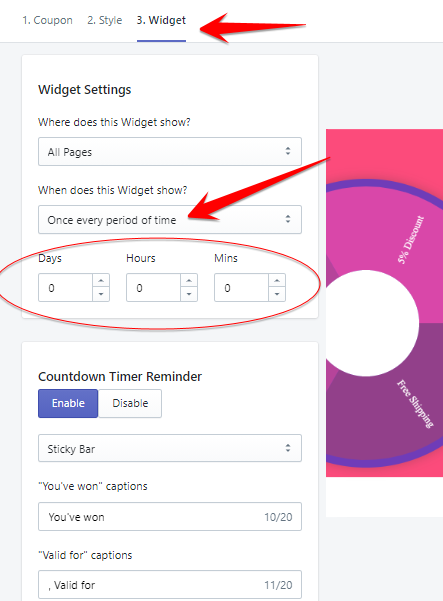The height and width of the screenshot is (601, 443).
Task: Enable the Countdown Timer Reminder
Action: pos(68,403)
